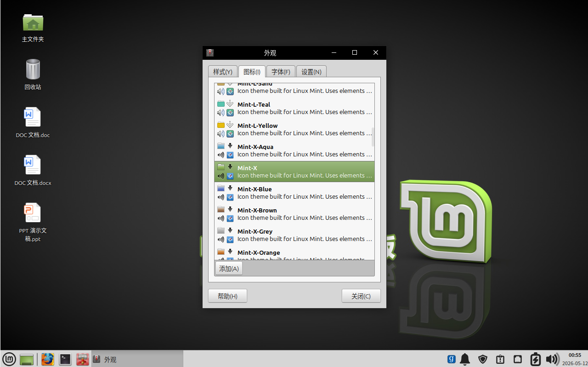Launch Firefox from the taskbar
This screenshot has width=588, height=367.
(48, 359)
